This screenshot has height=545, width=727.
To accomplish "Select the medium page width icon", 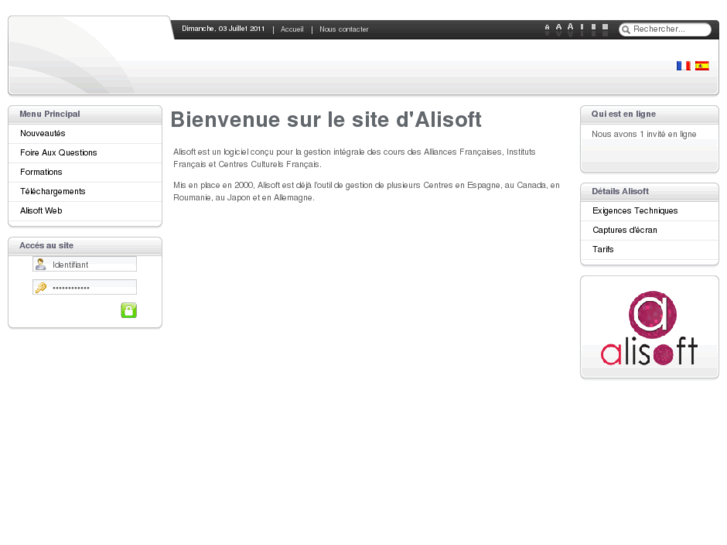I will click(x=593, y=27).
